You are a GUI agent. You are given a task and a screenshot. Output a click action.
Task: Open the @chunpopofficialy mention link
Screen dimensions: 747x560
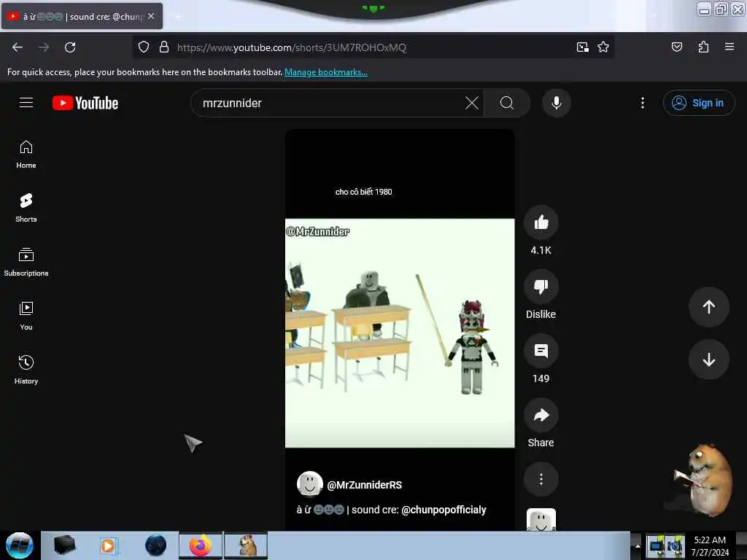(444, 510)
